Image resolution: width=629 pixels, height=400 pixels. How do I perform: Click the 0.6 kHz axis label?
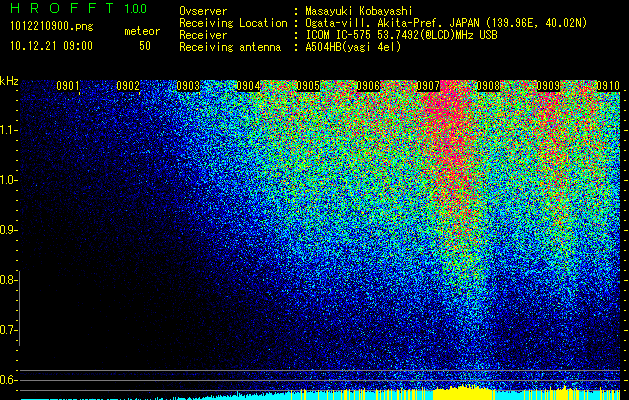tap(8, 380)
